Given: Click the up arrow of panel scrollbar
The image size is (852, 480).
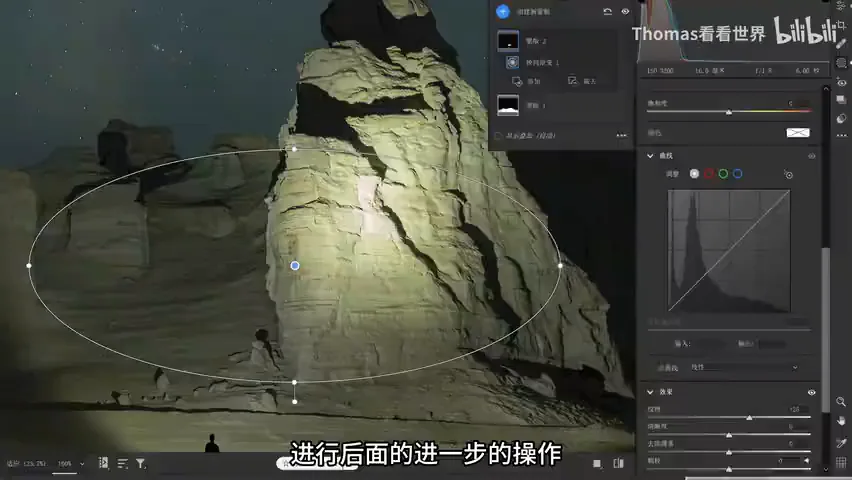Looking at the screenshot, I should [826, 89].
